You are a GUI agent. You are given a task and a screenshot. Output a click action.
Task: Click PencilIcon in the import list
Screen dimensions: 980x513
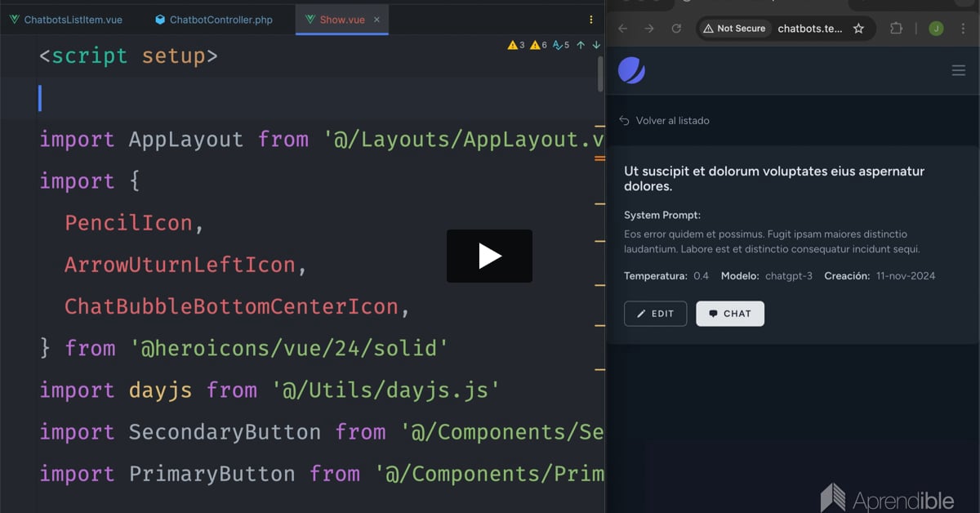pos(128,223)
